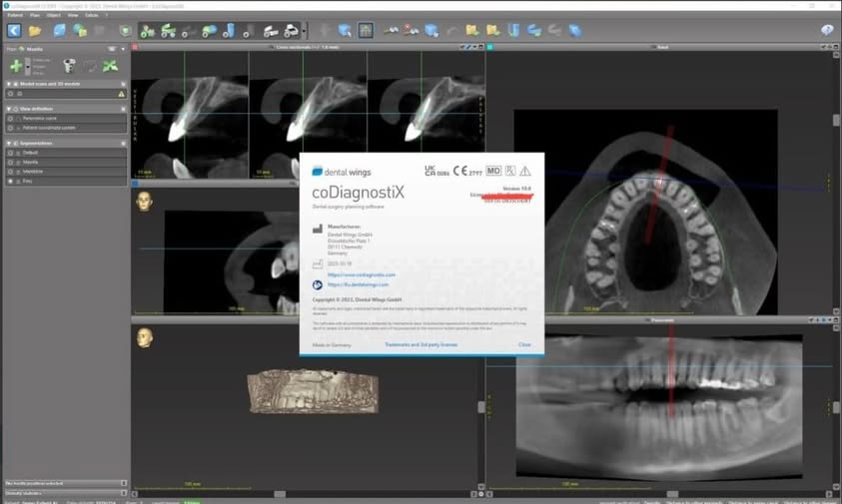Open the Object menu

coord(53,15)
